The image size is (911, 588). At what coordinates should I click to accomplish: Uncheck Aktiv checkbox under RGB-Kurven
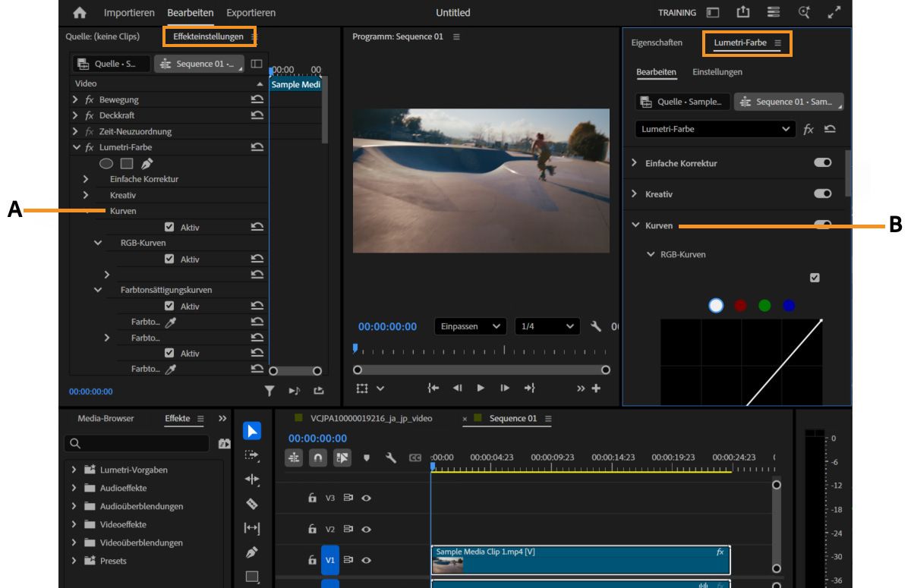[x=169, y=259]
